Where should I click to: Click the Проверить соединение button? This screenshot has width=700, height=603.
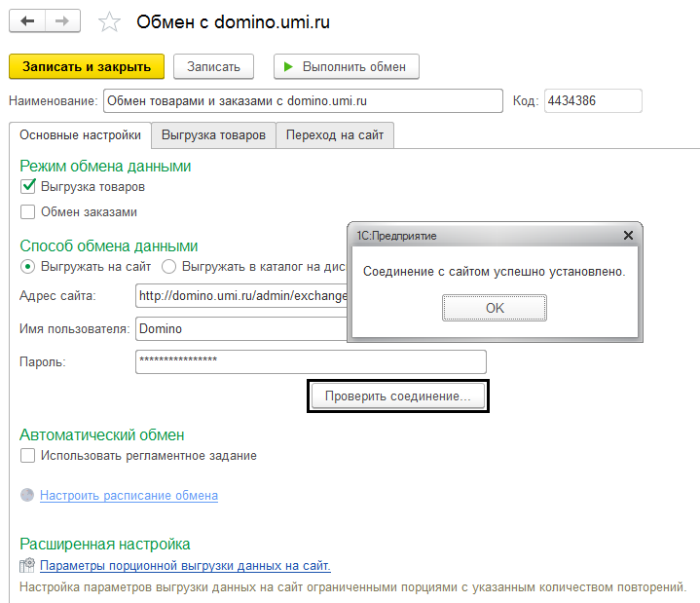coord(397,396)
